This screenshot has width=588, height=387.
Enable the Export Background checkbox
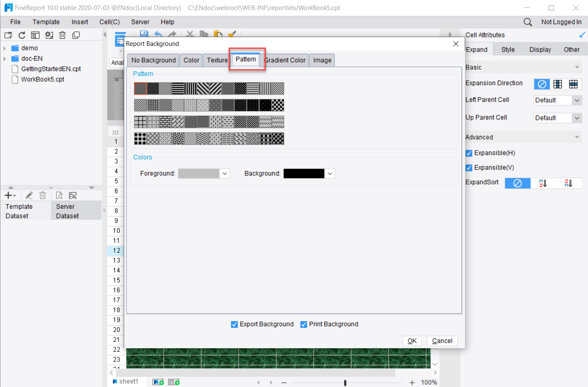[x=234, y=324]
